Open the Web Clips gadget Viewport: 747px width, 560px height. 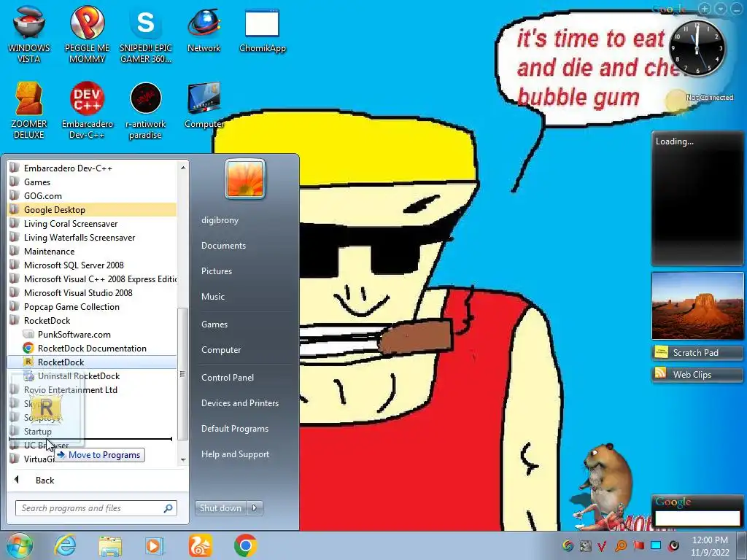pyautogui.click(x=697, y=375)
